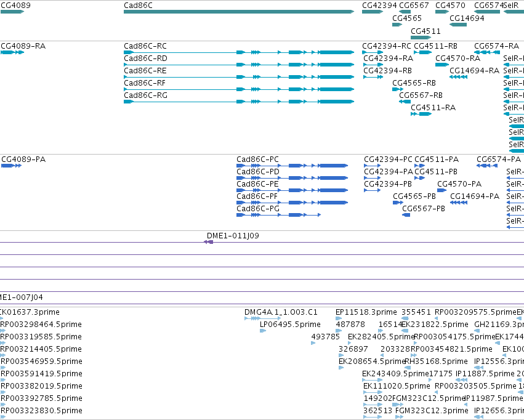Open the DMG4A.1_1.003.C1 label

[281, 312]
